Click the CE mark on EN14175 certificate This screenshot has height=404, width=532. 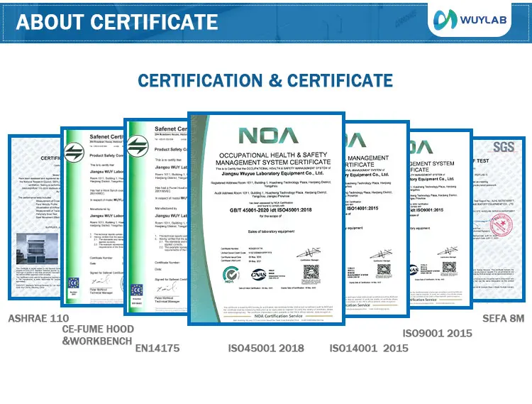point(137,290)
